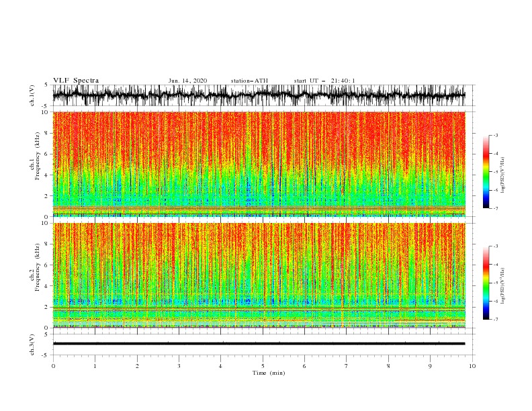Click the ch.3 flat black trace
Image resolution: width=532 pixels, height=411 pixels.
(x=259, y=344)
